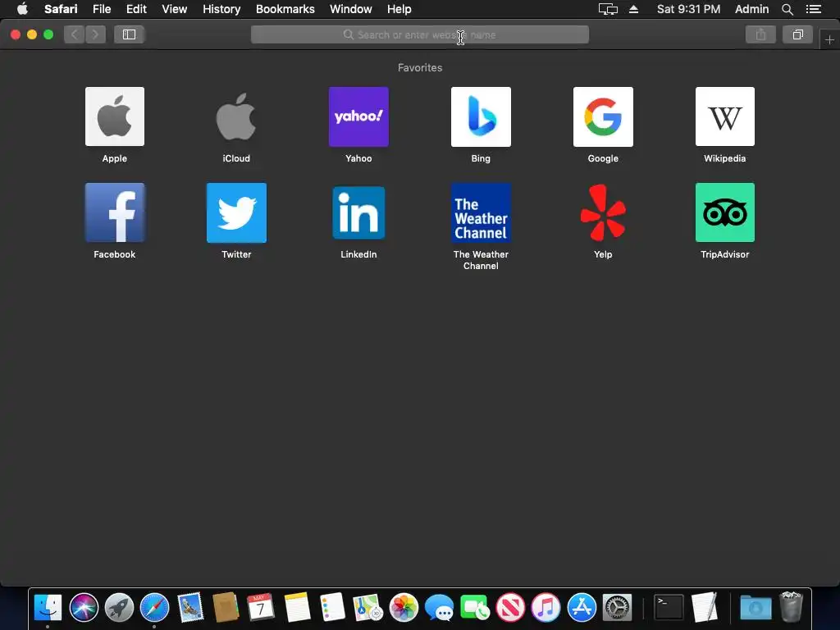Open Music note icon in Dock
The width and height of the screenshot is (840, 630).
pos(546,608)
